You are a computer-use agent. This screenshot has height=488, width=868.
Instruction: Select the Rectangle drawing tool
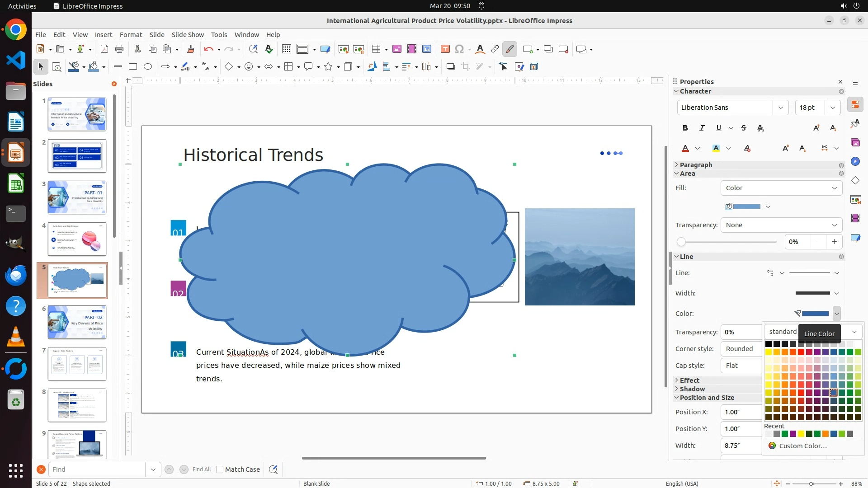(132, 67)
